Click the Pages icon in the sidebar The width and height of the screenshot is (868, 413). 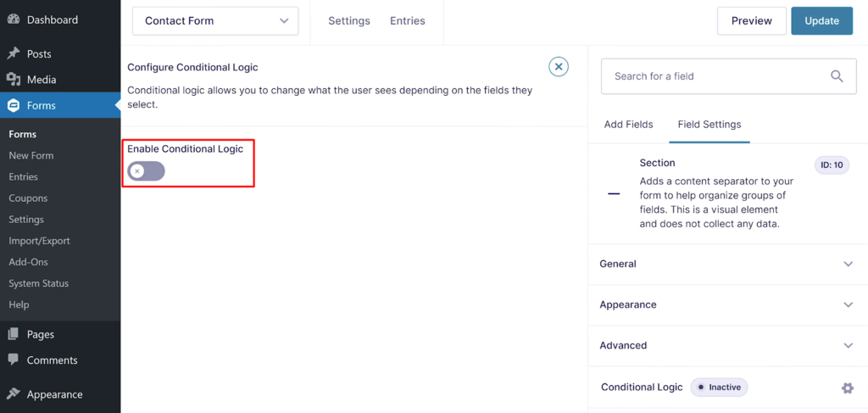click(x=14, y=335)
